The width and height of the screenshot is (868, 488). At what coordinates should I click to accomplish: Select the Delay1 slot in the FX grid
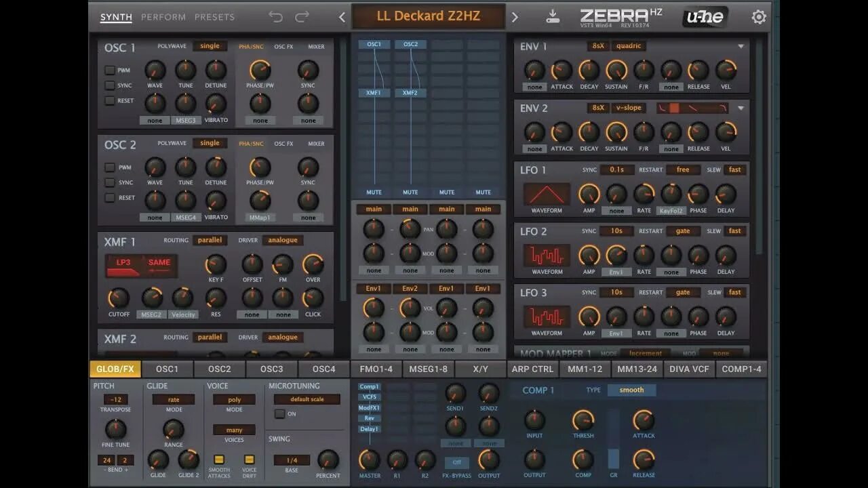[369, 429]
